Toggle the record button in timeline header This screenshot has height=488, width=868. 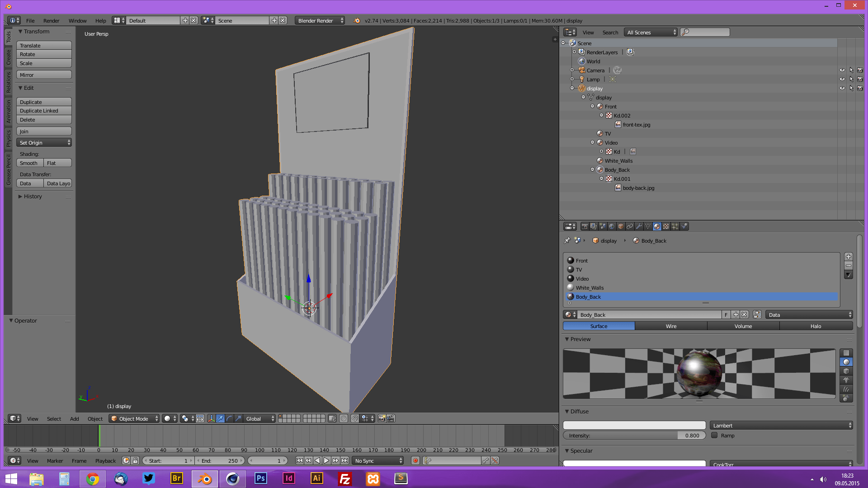(x=415, y=460)
